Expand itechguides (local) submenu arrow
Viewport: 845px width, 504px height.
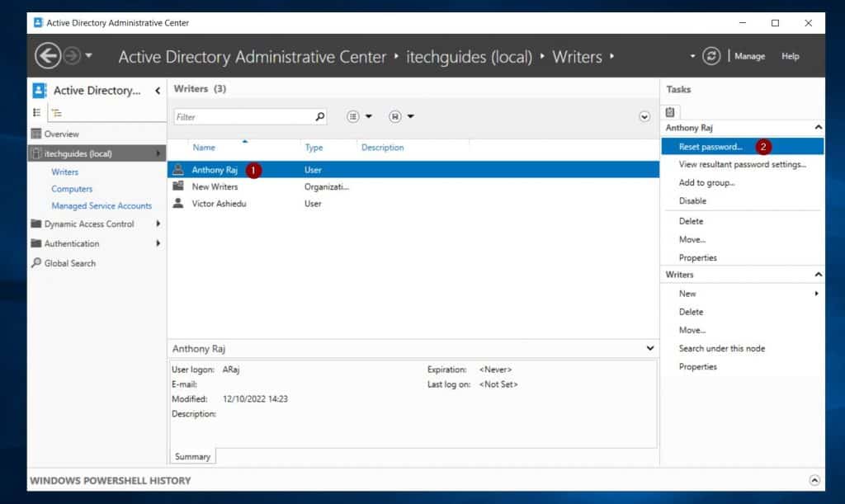(x=158, y=153)
